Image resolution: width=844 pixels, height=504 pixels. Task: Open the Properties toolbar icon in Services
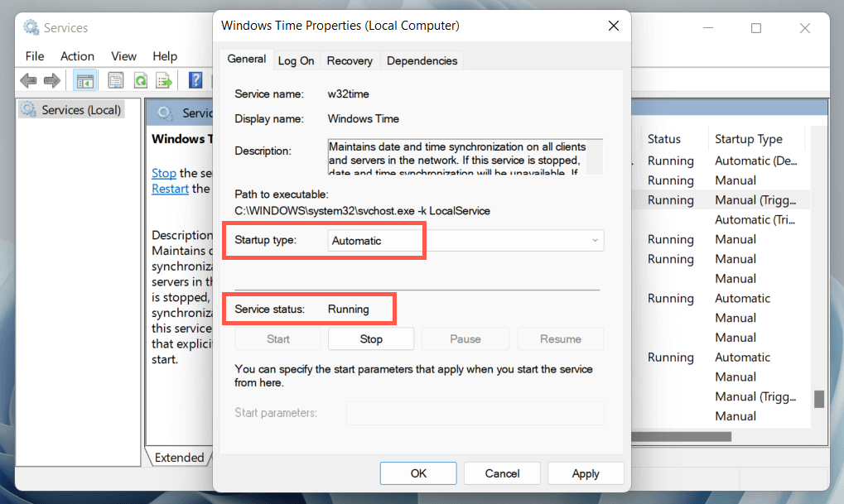pyautogui.click(x=115, y=80)
